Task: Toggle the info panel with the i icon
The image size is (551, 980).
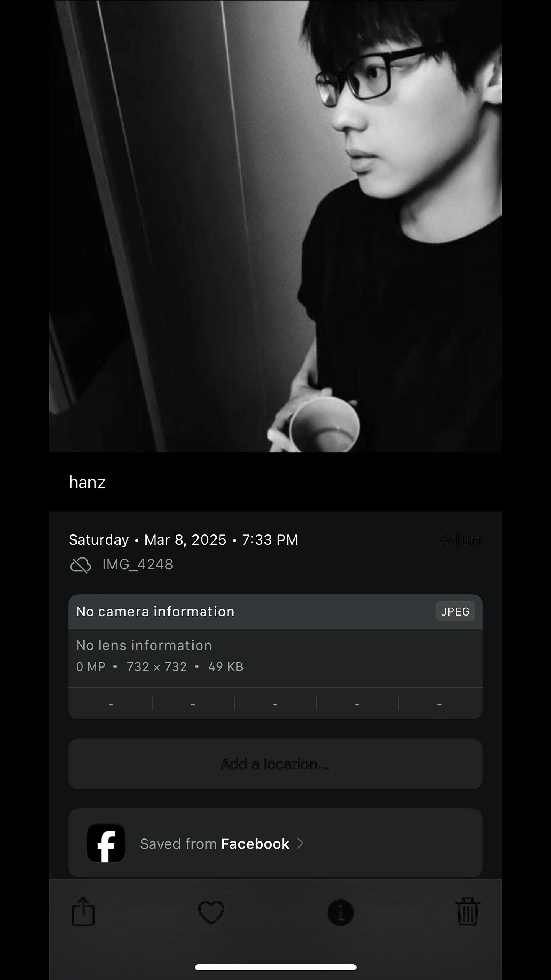Action: [341, 913]
